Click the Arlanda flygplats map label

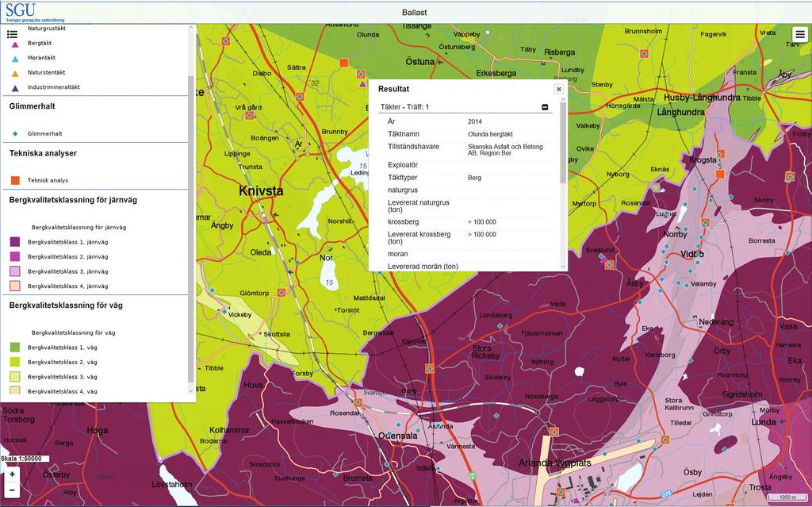555,463
